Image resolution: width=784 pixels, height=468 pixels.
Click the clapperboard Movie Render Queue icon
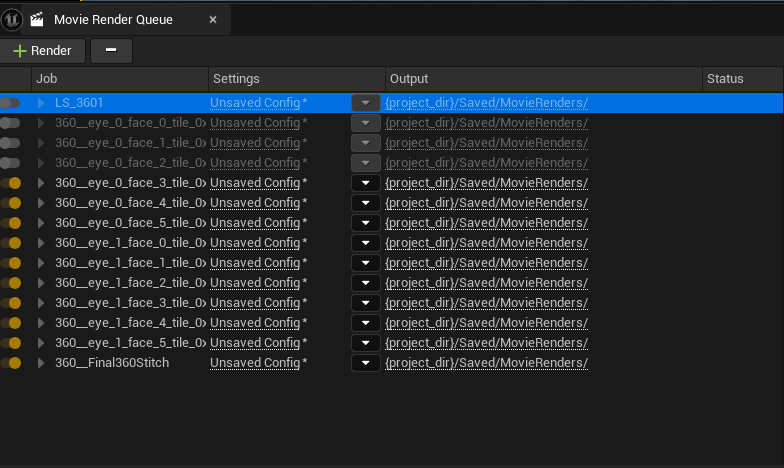(x=36, y=20)
